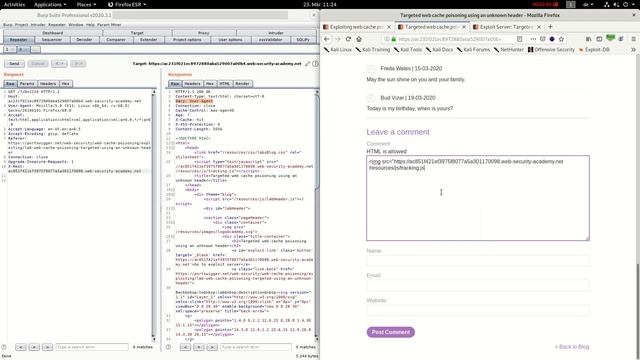The width and height of the screenshot is (640, 360).
Task: Show response HTML view
Action: coord(225,84)
